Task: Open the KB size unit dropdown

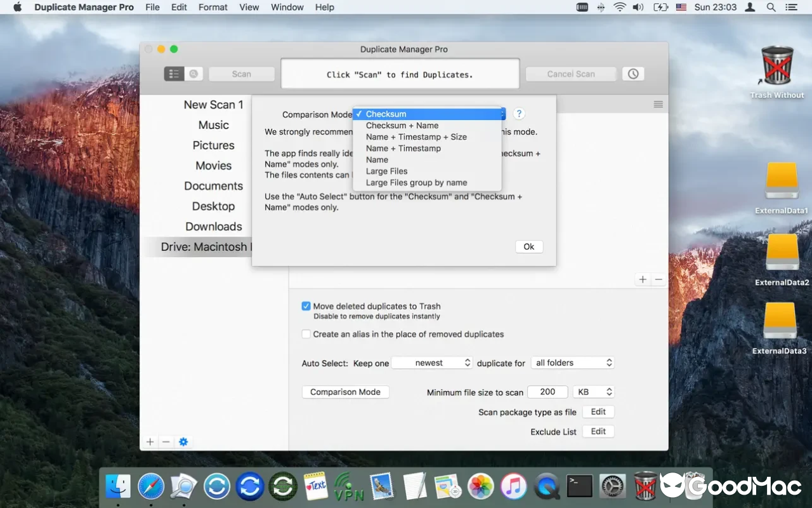Action: [x=594, y=392]
